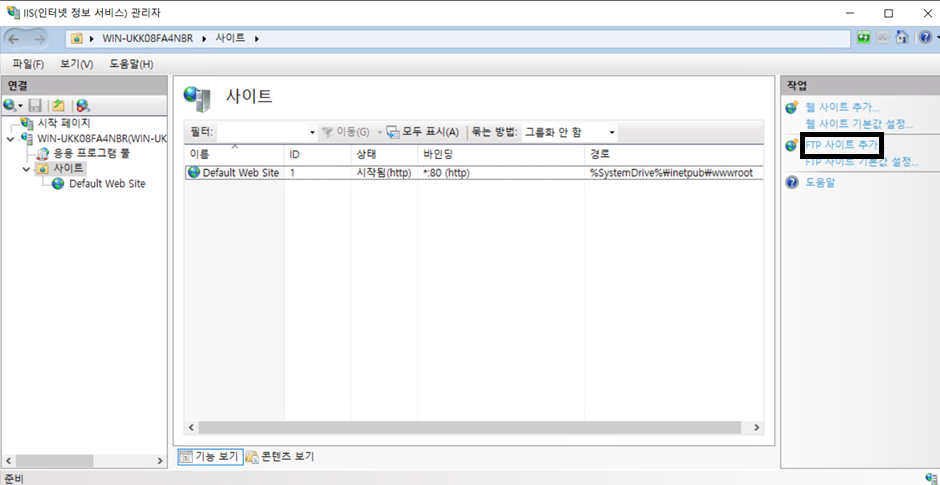The width and height of the screenshot is (940, 485).
Task: Click the folder up icon in Connections toolbar
Action: coord(59,105)
